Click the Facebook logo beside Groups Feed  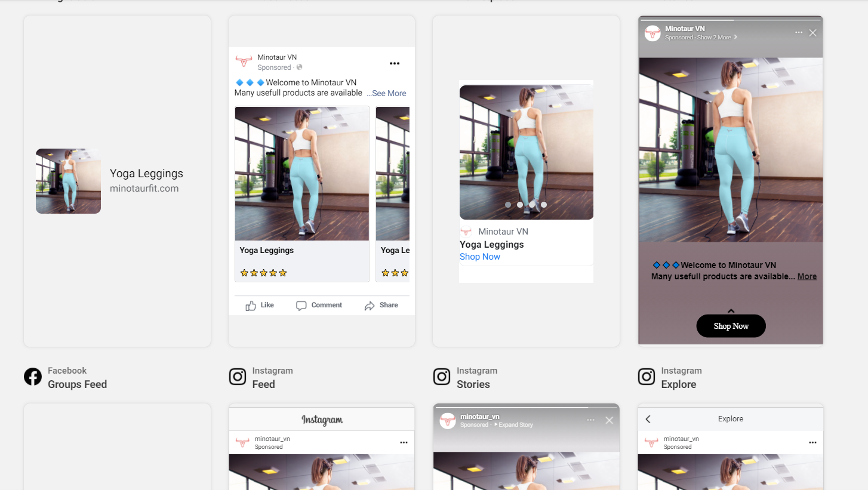pyautogui.click(x=33, y=377)
